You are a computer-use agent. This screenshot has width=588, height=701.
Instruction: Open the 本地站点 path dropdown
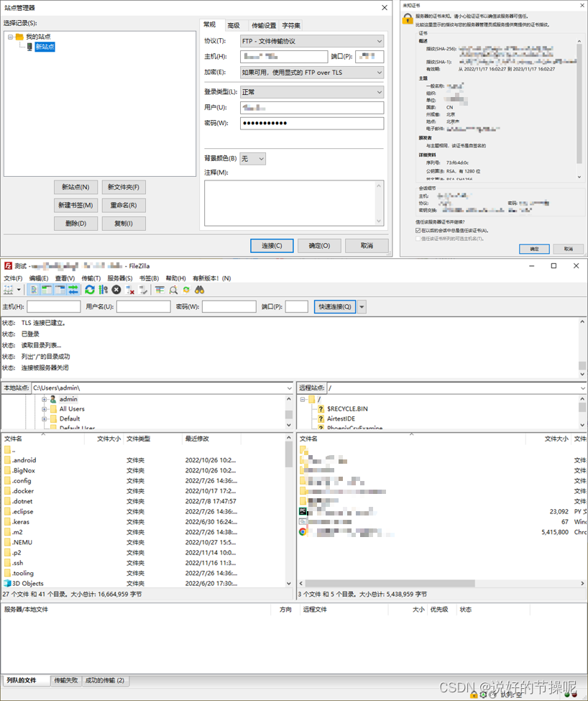289,388
